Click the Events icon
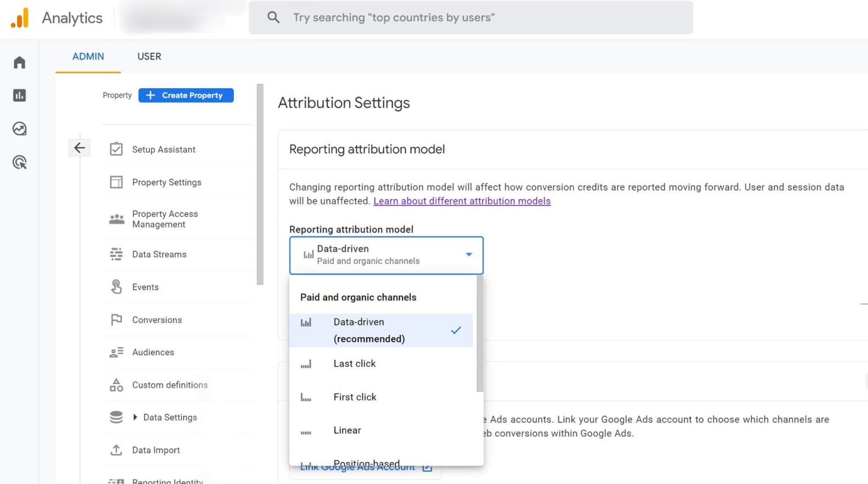868x484 pixels. tap(116, 287)
